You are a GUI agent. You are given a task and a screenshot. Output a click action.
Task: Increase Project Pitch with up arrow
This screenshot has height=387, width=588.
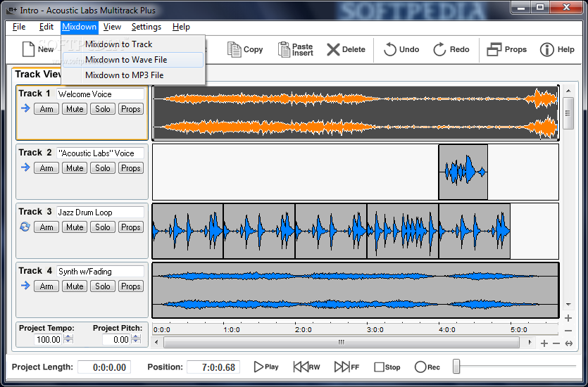(136, 337)
